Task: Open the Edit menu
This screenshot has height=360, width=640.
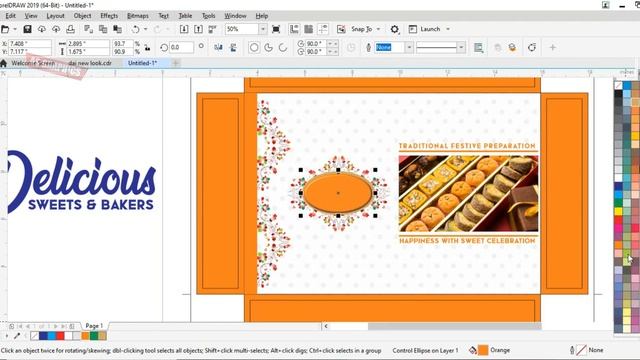Action: 10,16
